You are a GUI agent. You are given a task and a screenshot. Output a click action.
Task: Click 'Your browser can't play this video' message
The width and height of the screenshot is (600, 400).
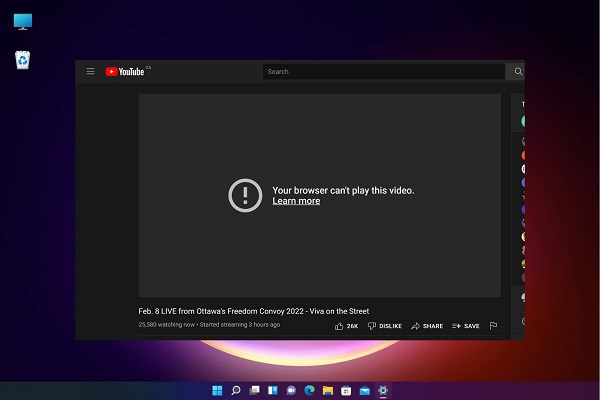tap(343, 190)
